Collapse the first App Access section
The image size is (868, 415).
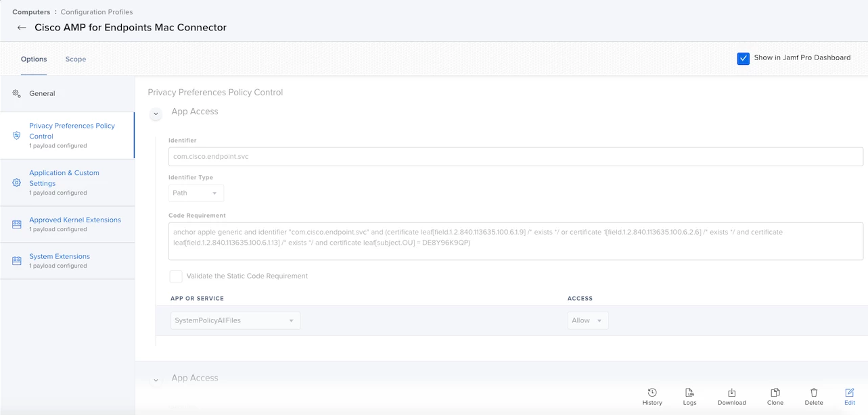tap(156, 114)
